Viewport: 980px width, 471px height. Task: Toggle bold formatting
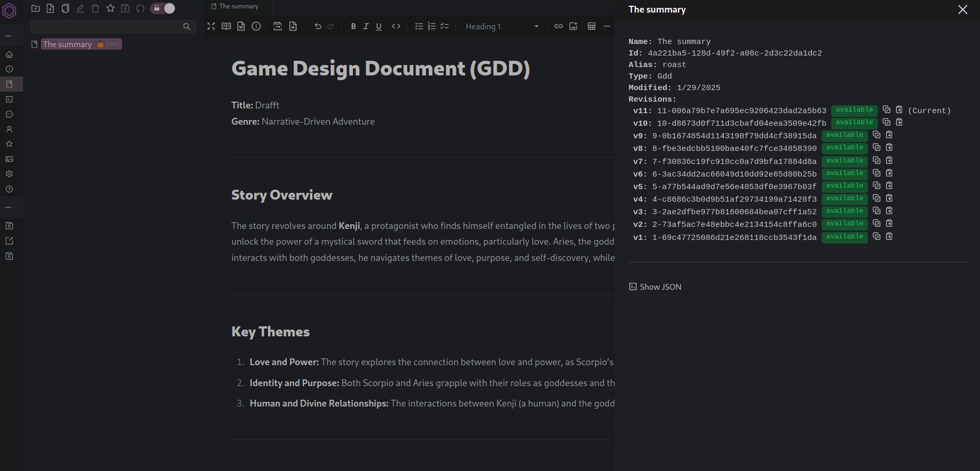tap(353, 26)
